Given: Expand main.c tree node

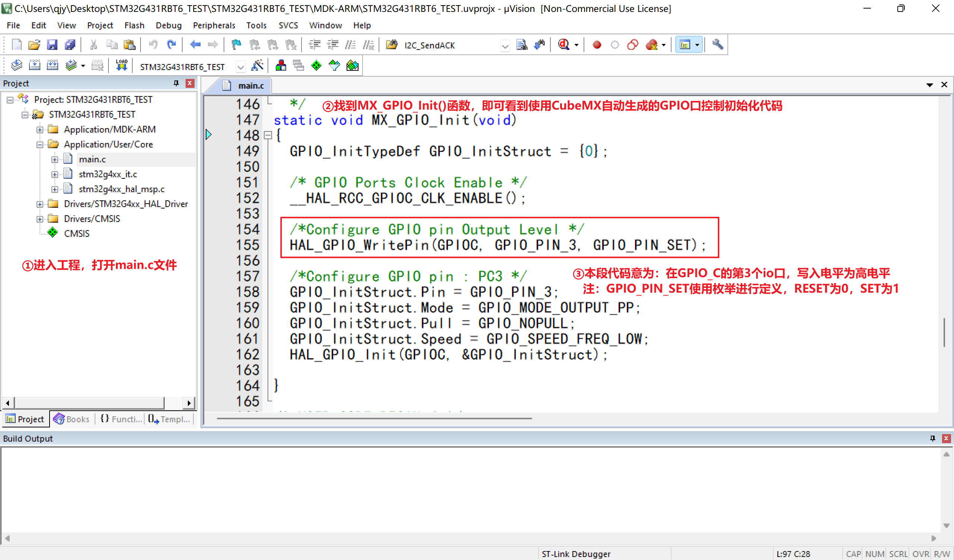Looking at the screenshot, I should point(55,160).
